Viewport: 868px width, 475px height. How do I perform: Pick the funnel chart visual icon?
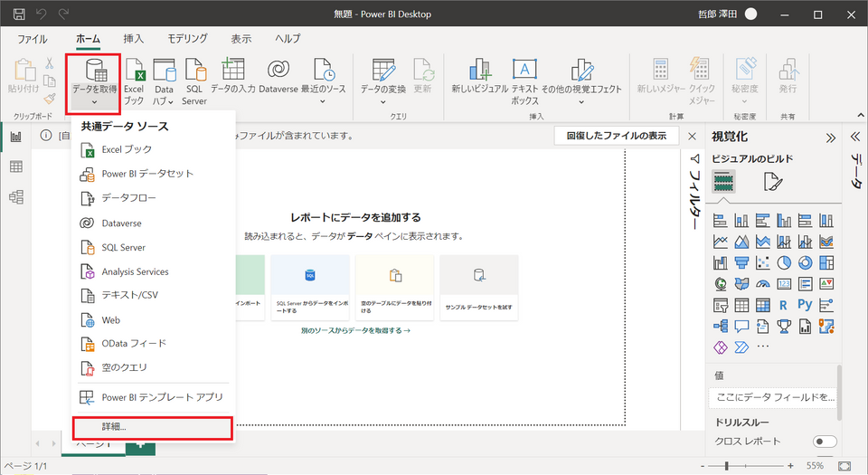[x=741, y=263]
